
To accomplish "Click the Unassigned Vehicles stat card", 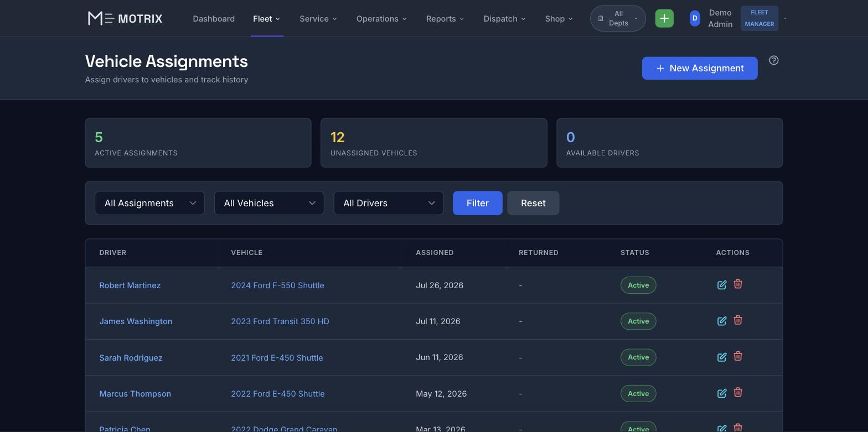I will 434,143.
